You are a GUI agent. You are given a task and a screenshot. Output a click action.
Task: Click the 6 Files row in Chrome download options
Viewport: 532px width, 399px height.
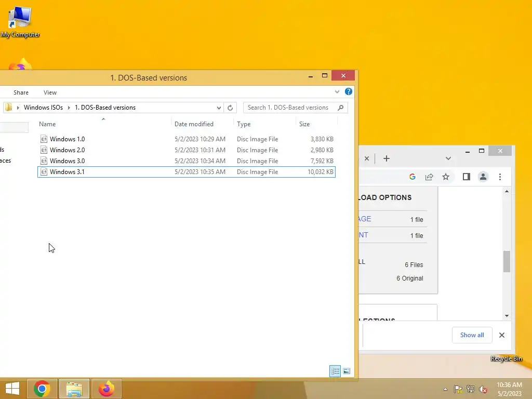point(414,264)
